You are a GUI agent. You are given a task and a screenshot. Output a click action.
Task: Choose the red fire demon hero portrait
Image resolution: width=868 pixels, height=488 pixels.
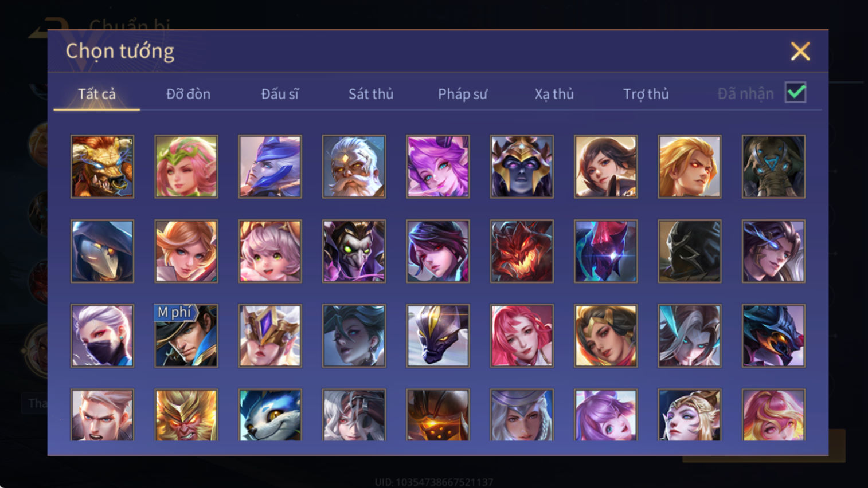click(x=522, y=251)
